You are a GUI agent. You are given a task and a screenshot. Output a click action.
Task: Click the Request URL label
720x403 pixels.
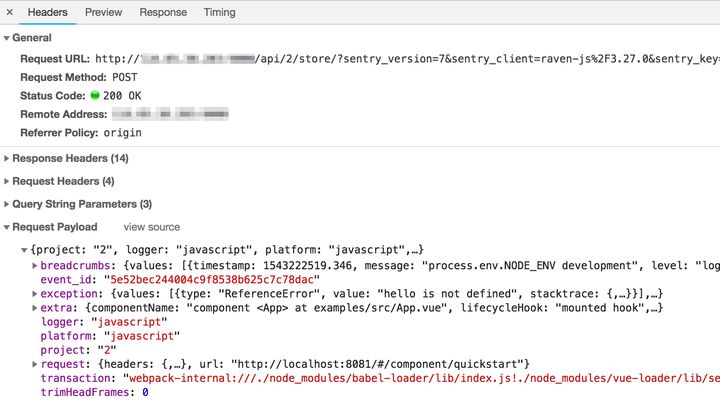(55, 59)
